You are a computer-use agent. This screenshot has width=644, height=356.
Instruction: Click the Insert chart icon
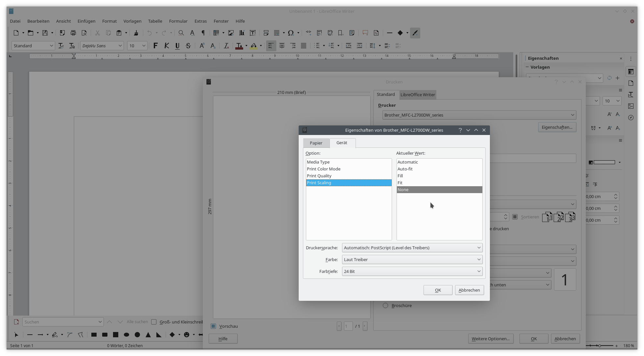click(x=242, y=33)
